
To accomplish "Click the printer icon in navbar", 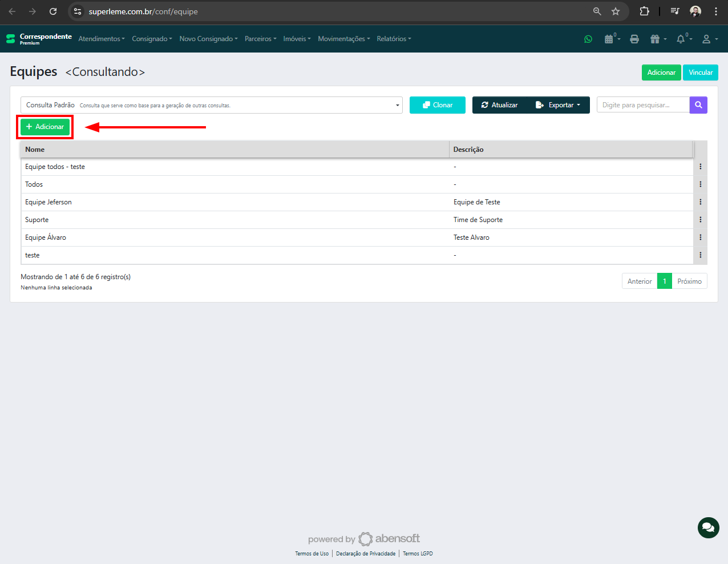I will [x=634, y=39].
